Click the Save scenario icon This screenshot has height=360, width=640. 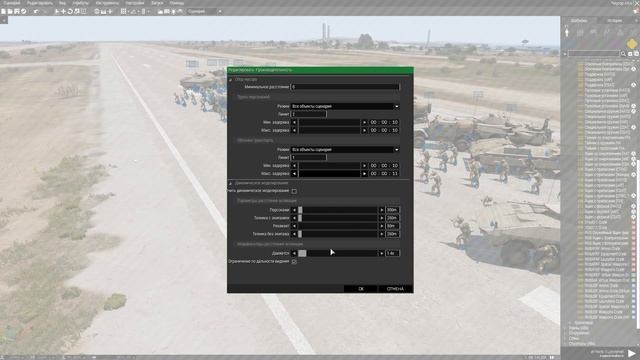[x=17, y=11]
